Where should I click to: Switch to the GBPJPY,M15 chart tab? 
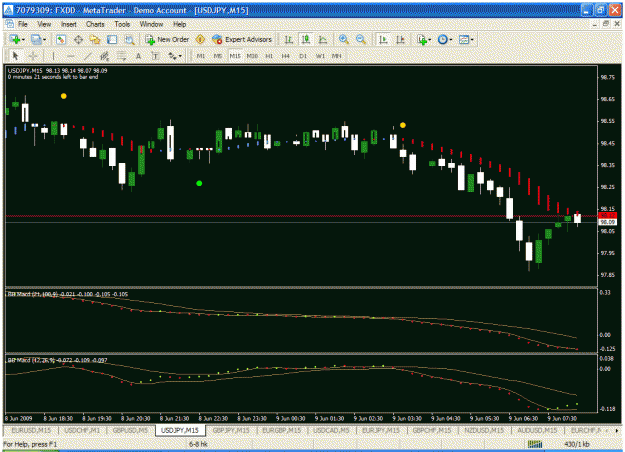click(x=231, y=430)
